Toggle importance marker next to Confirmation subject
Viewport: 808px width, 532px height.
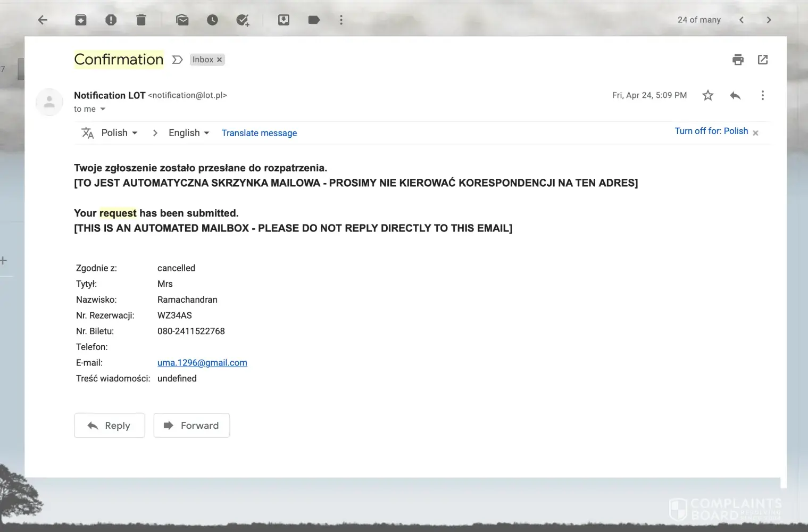(x=178, y=60)
